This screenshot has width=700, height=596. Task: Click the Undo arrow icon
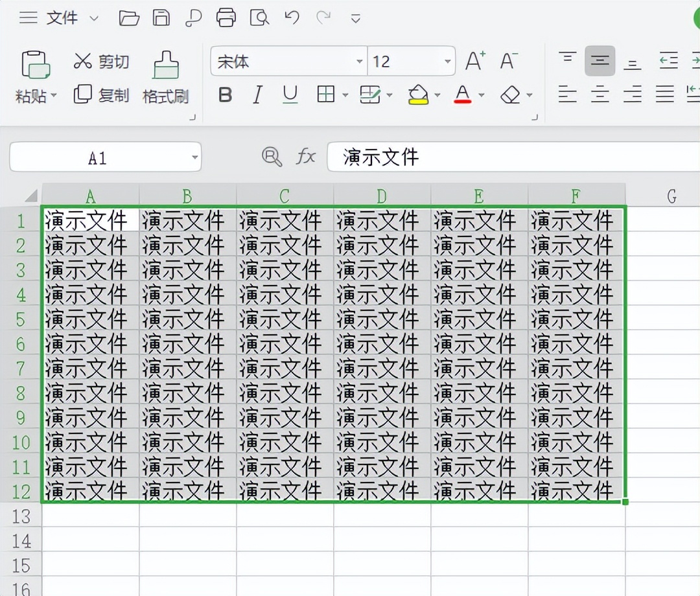coord(291,17)
